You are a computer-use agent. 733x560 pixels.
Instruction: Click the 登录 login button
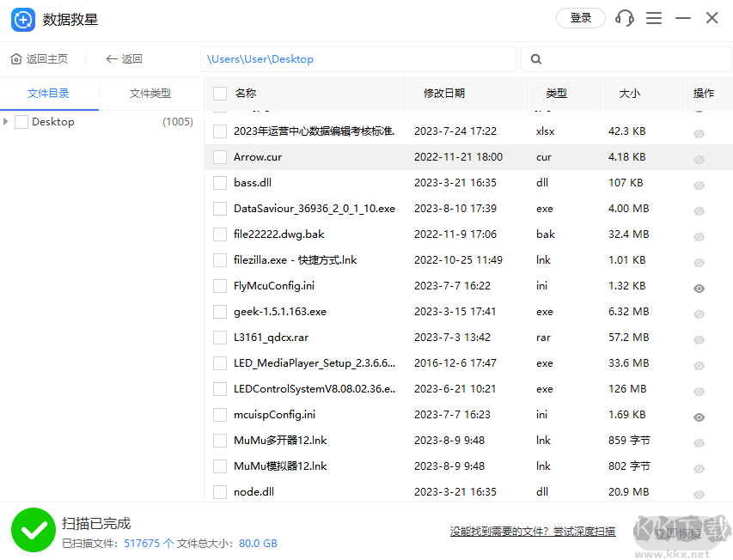click(581, 18)
